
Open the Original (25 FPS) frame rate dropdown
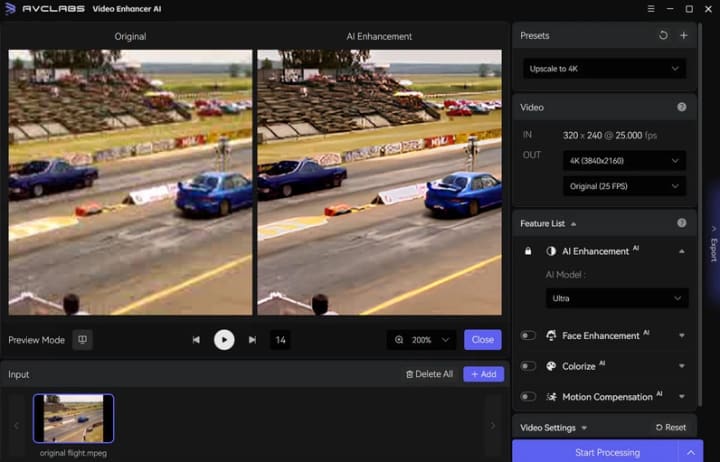tap(624, 186)
